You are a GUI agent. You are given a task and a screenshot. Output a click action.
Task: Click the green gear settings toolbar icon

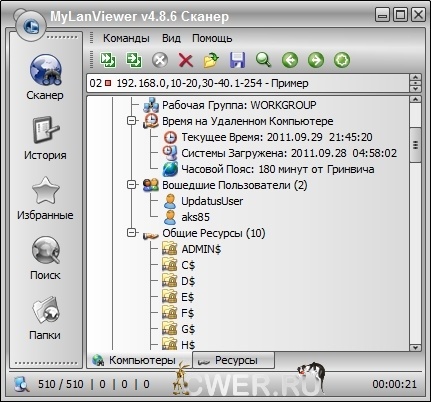342,60
